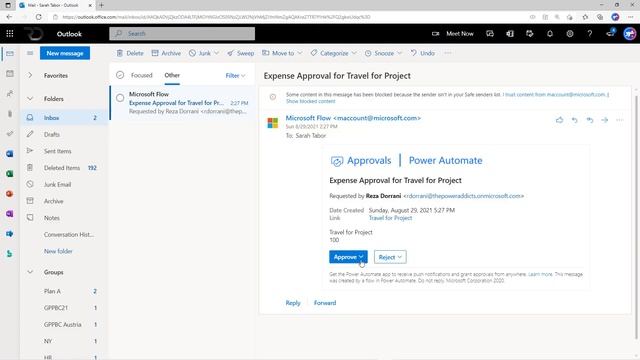Open Junk dropdown arrow
This screenshot has height=360, width=640.
click(217, 53)
